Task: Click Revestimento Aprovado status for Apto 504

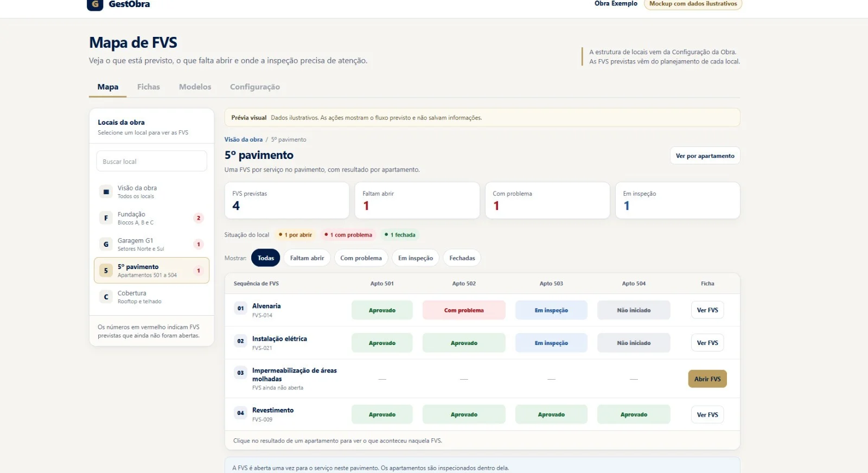Action: point(634,414)
